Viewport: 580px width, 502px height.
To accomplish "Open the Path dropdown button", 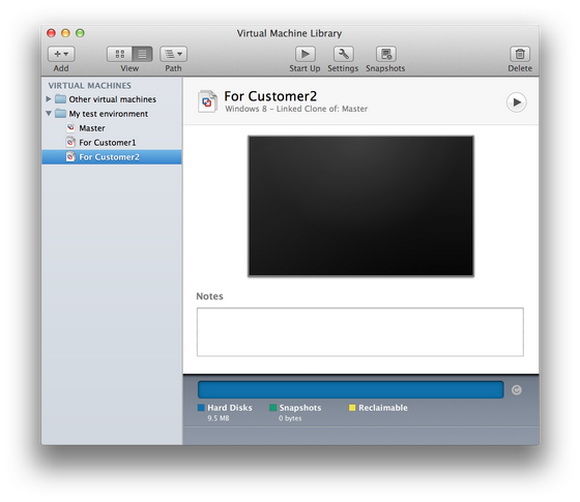I will click(173, 54).
